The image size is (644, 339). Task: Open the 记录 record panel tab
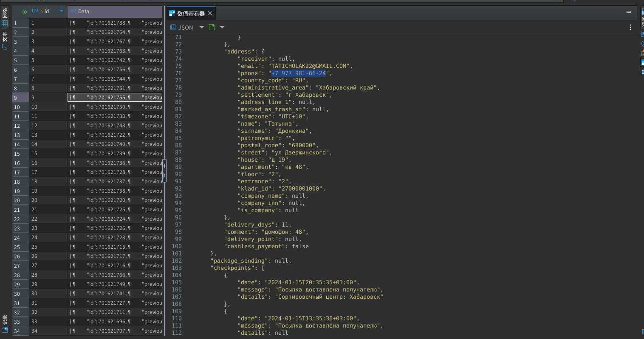(x=5, y=323)
